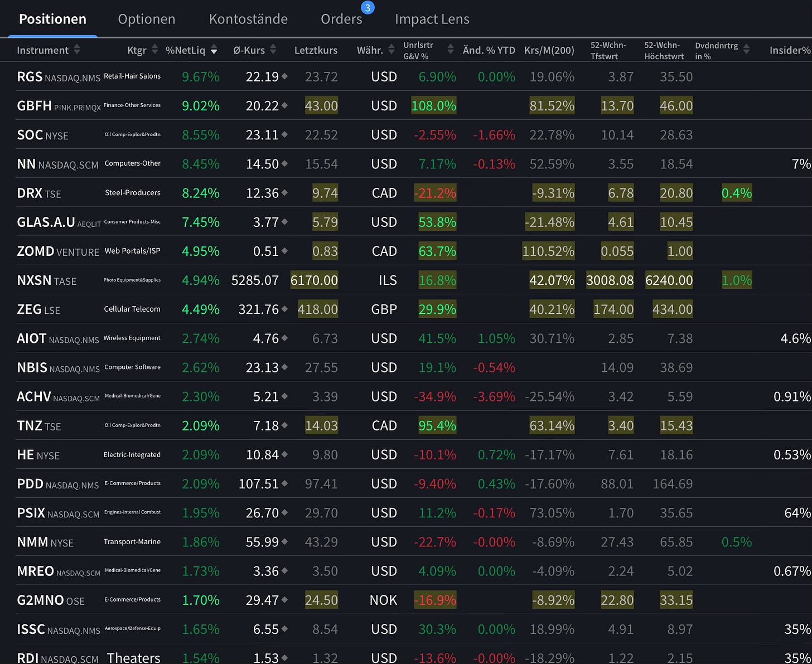Click the diamond next to ISSC 6.55
This screenshot has height=664, width=812.
(x=284, y=629)
